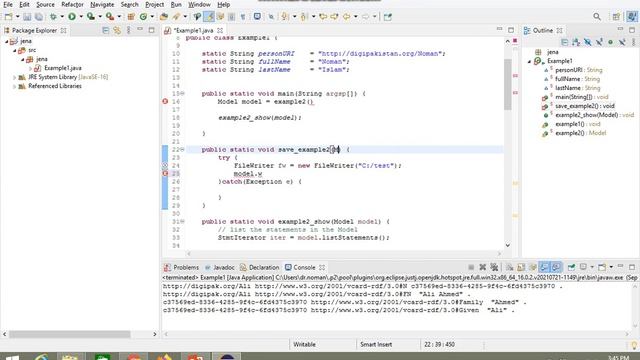Viewport: 640px width, 360px height.
Task: Toggle Scroll Lock in the Console toolbar
Action: pos(521,267)
